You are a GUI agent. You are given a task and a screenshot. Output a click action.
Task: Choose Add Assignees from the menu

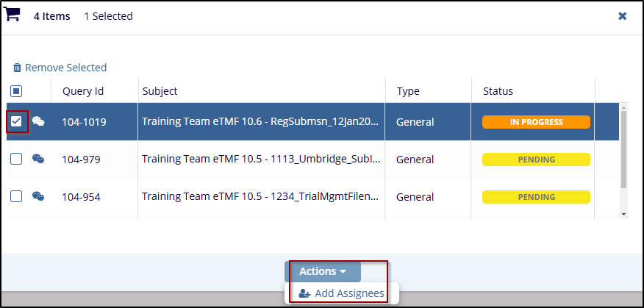point(348,294)
